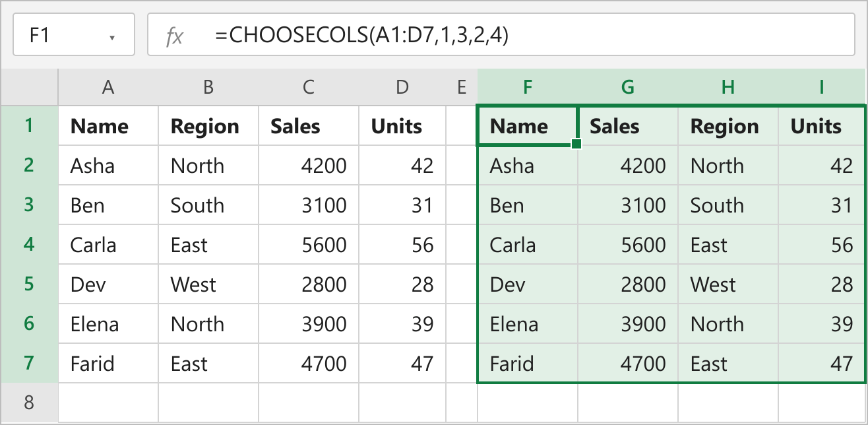Open the Name Box dropdown arrow
The image size is (868, 425).
pos(112,37)
